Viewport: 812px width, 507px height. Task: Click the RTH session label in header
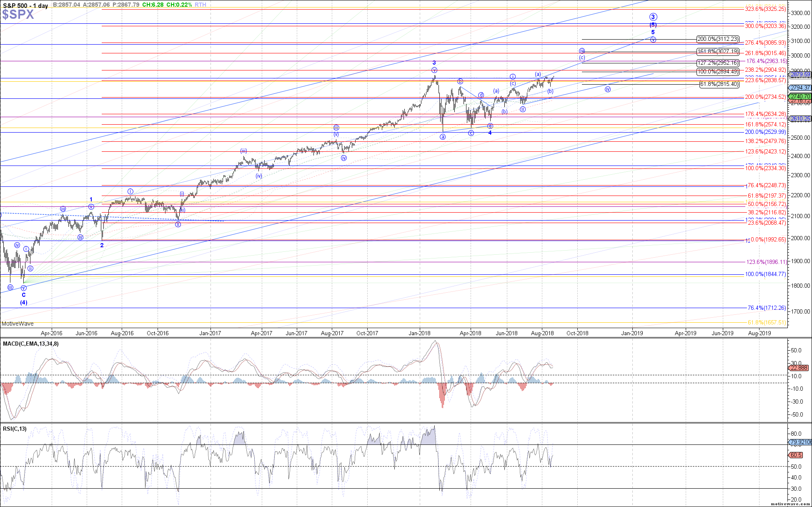tap(200, 5)
